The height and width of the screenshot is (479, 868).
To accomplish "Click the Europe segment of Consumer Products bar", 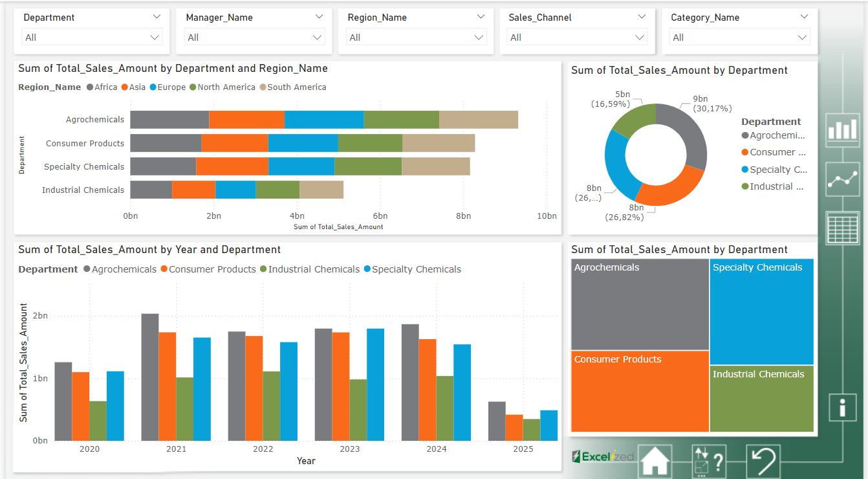I will (303, 143).
